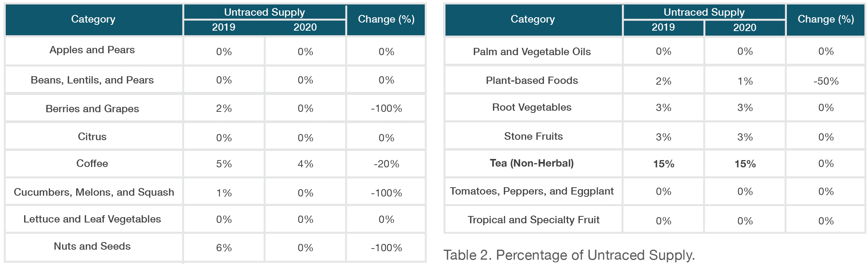Select the Root Vegetables 2019 value 3%

(x=663, y=108)
